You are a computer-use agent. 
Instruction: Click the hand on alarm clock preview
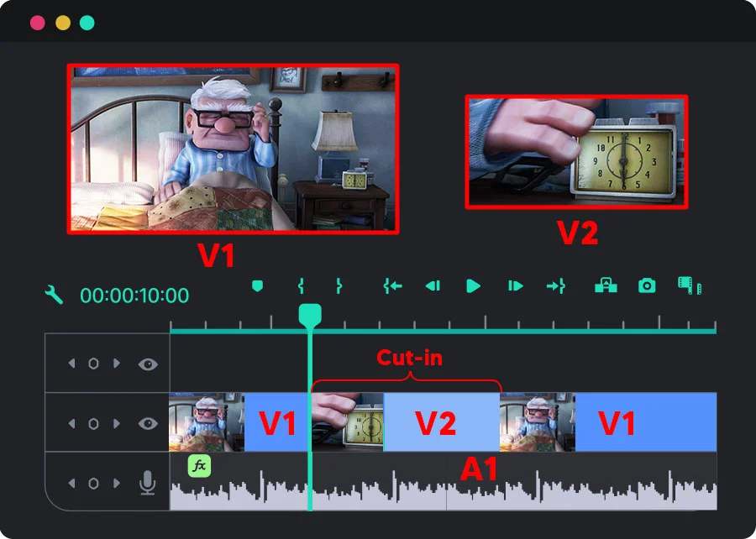pyautogui.click(x=576, y=152)
